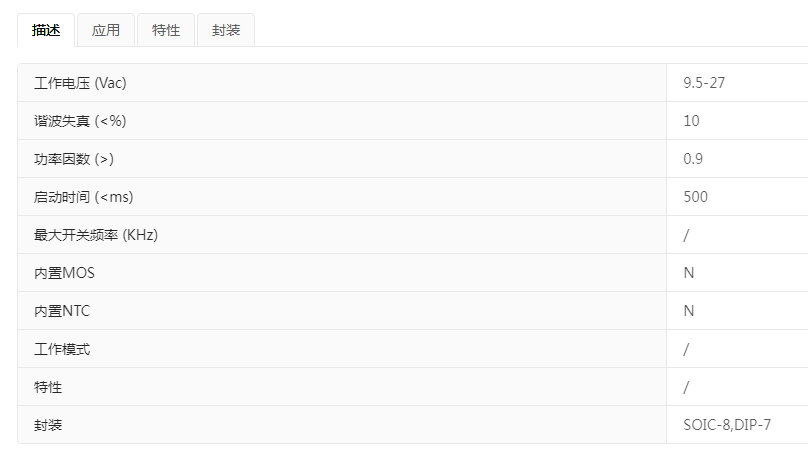
Task: Click the N value for 内置MOS
Action: (x=689, y=273)
